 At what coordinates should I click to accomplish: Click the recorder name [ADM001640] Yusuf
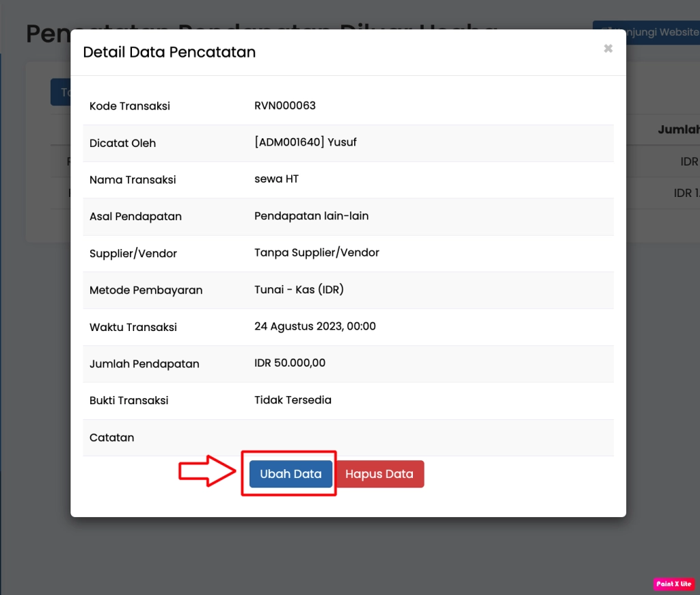[x=305, y=143]
